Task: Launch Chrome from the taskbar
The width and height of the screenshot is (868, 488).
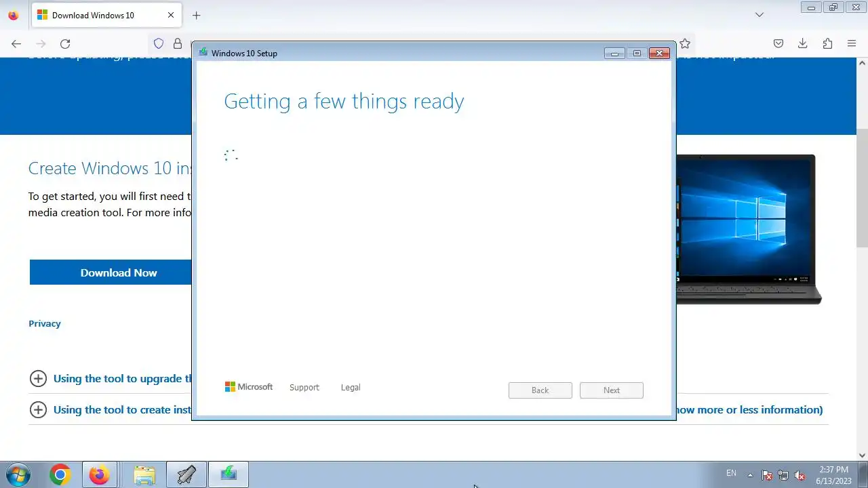Action: [x=60, y=475]
